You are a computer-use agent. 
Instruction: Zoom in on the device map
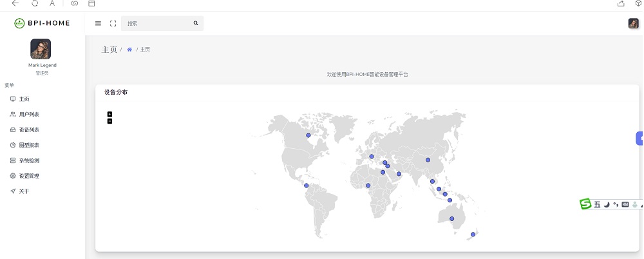[109, 114]
